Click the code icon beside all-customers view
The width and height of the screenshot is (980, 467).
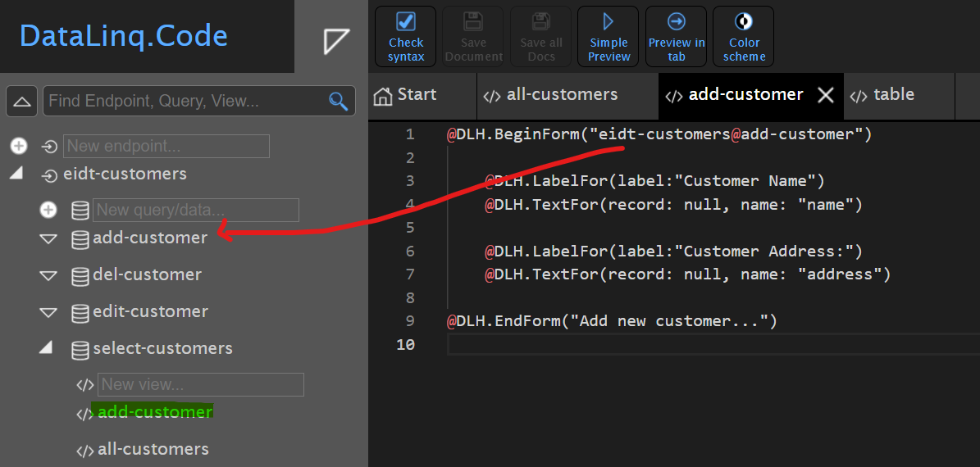[x=85, y=450]
